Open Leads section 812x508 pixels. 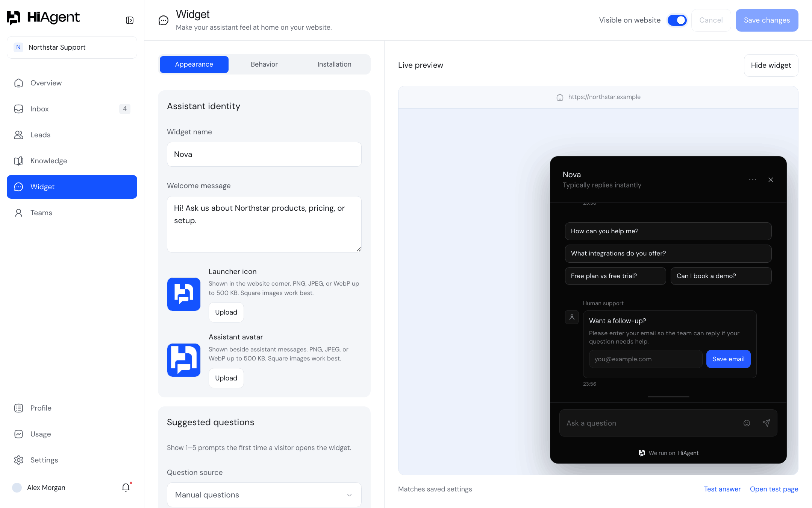pos(72,135)
